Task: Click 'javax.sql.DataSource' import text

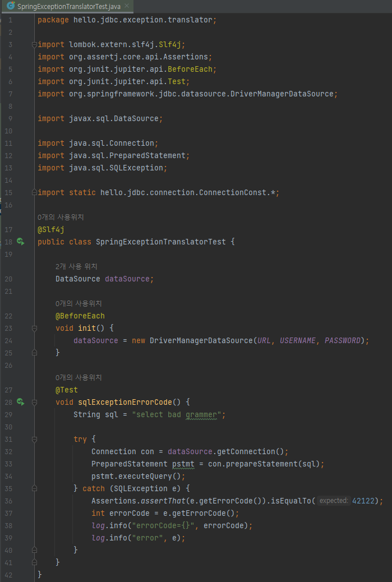Action: click(114, 118)
